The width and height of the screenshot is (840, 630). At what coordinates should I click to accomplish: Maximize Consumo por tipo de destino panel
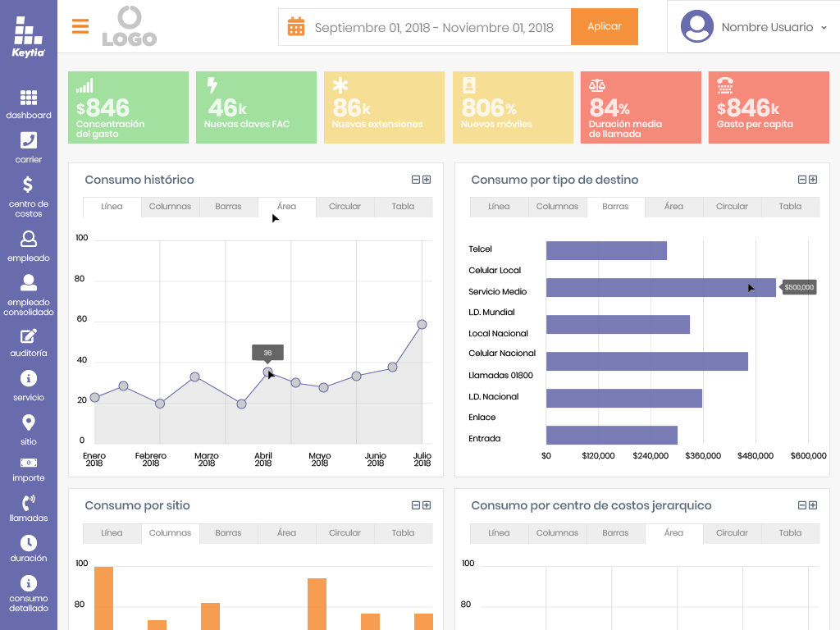pos(813,180)
